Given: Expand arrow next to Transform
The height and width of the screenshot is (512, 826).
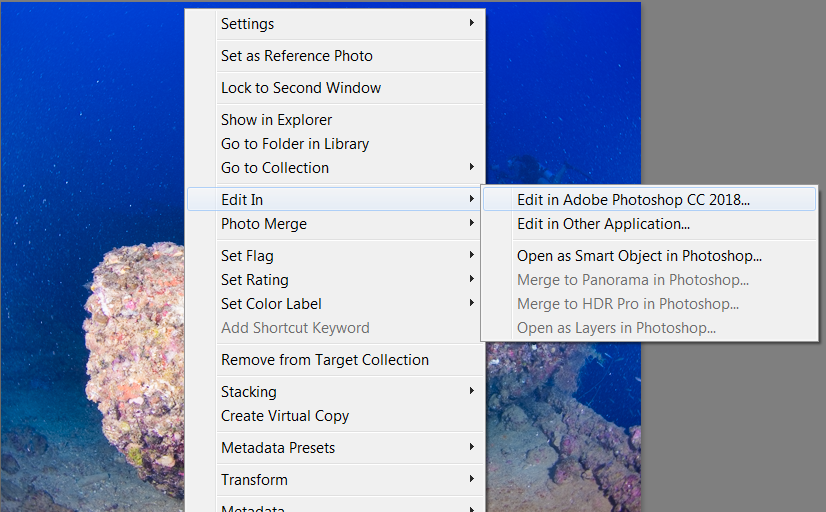Looking at the screenshot, I should tap(471, 479).
